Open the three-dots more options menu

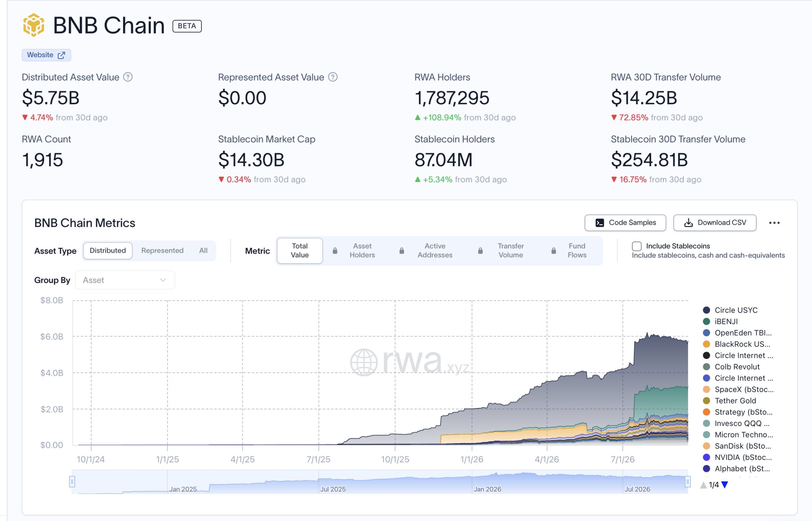[774, 223]
